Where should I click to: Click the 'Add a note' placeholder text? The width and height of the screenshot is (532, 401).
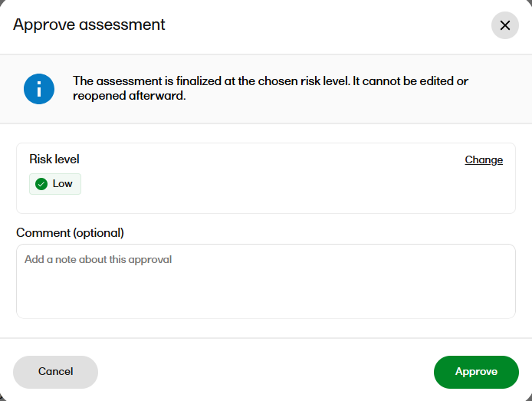[x=98, y=259]
